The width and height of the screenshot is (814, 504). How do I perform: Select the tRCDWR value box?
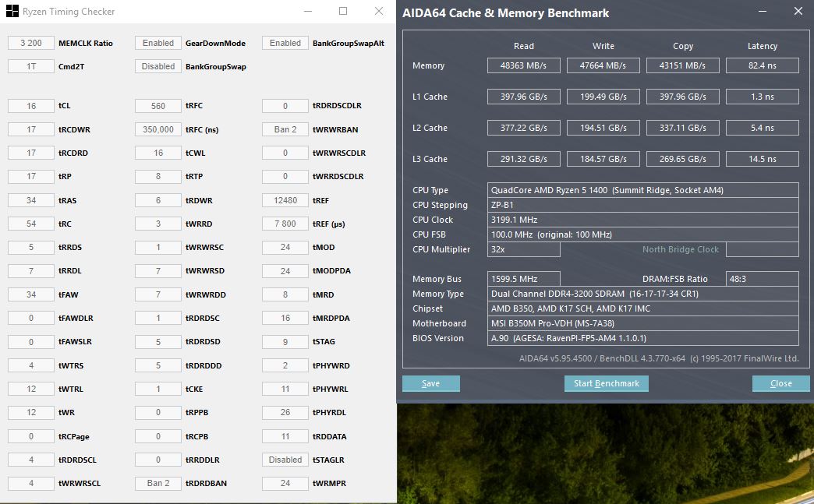[31, 129]
